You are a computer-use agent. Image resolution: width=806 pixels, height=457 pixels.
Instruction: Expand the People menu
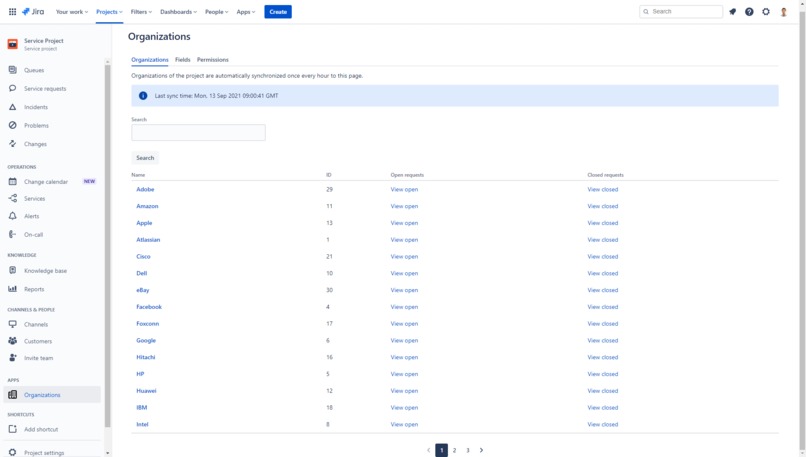point(216,12)
